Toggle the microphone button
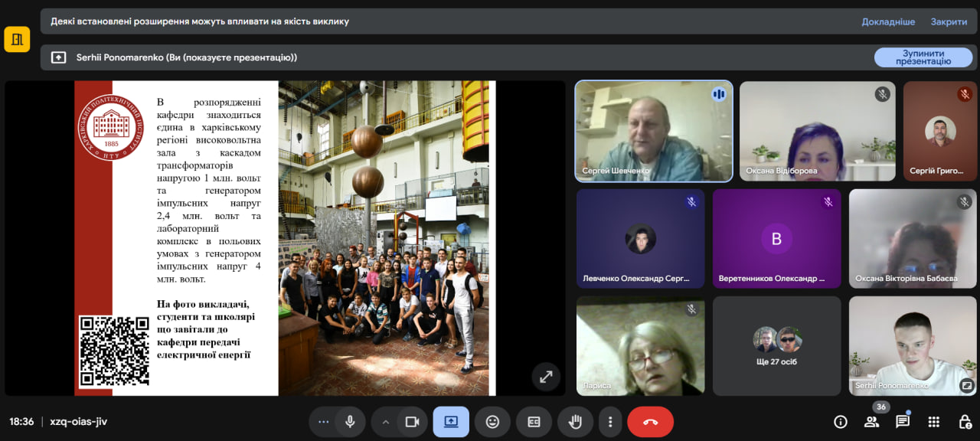Viewport: 980px width, 441px height. (x=350, y=422)
